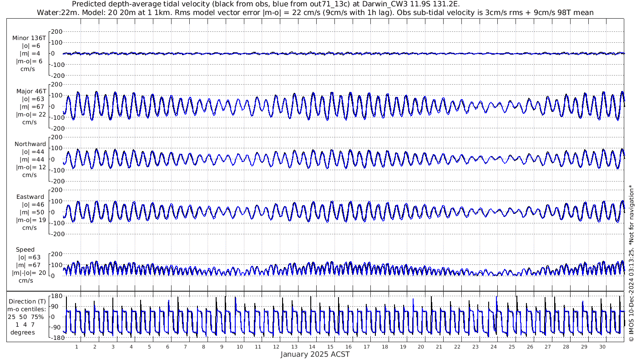Click the "-90" tick on the Direction axis
Image resolution: width=637 pixels, height=364 pixels.
tap(56, 328)
